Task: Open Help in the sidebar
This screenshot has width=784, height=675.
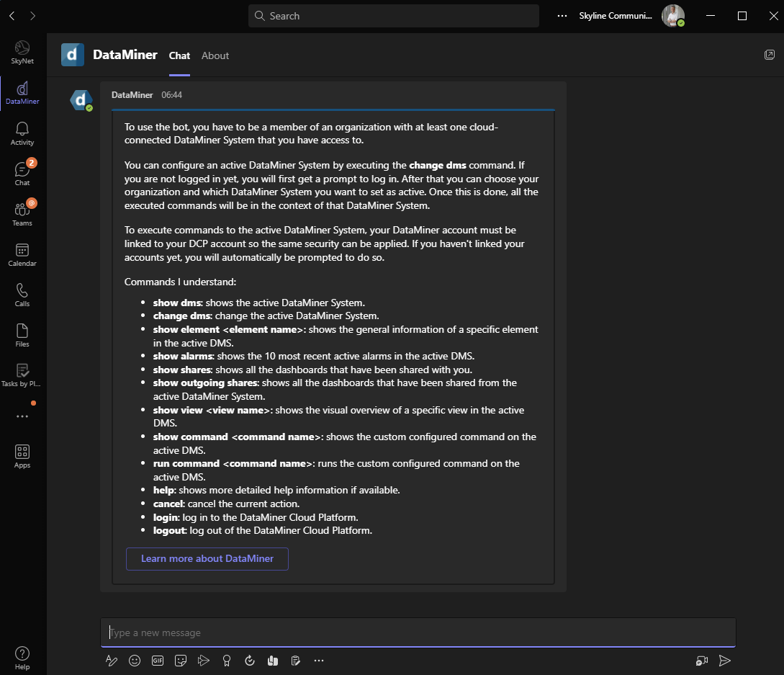Action: (22, 658)
